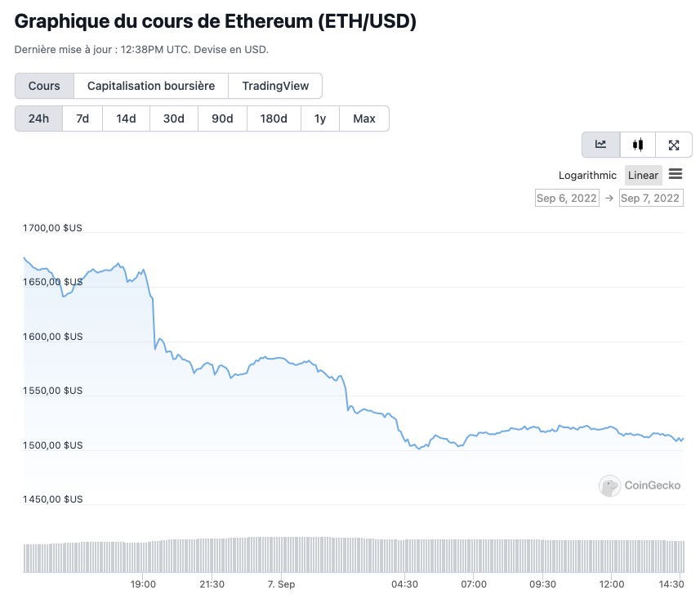Show the 30d price range
This screenshot has width=700, height=599.
click(x=173, y=118)
